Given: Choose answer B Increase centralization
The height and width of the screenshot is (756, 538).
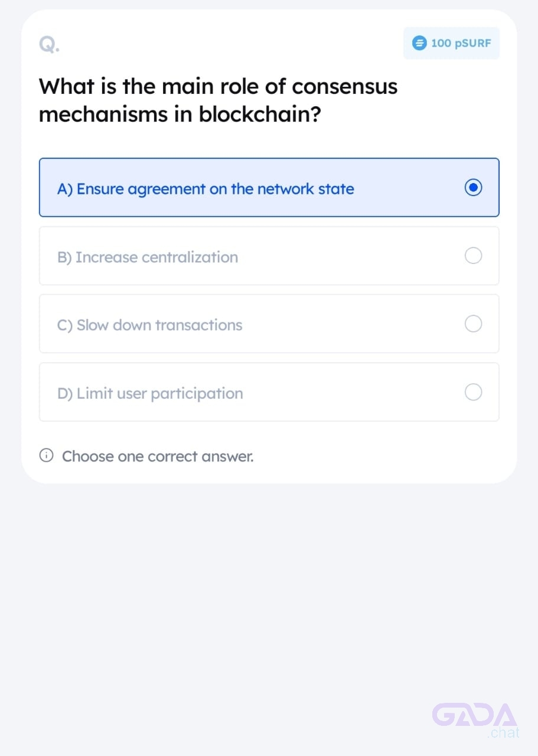Looking at the screenshot, I should coord(269,256).
